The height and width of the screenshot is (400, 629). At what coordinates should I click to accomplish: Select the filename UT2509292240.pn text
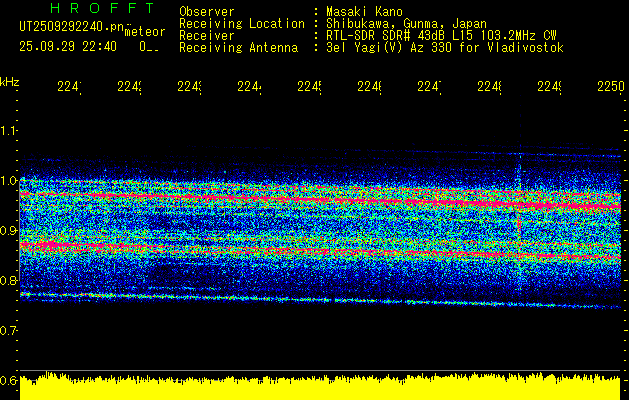[72, 27]
